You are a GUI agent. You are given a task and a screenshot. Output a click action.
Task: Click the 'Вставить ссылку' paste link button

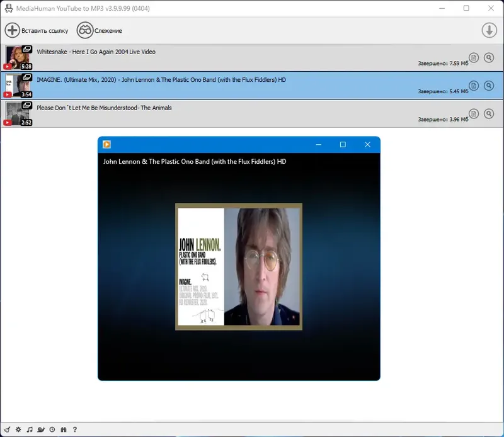tap(37, 30)
